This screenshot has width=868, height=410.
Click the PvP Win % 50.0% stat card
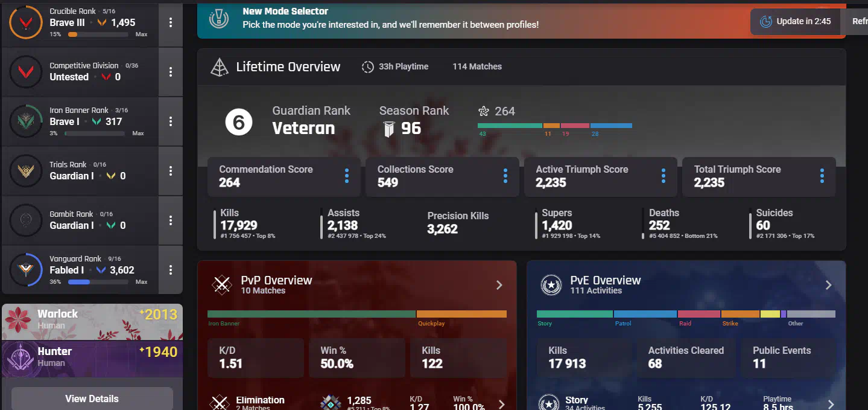point(357,357)
